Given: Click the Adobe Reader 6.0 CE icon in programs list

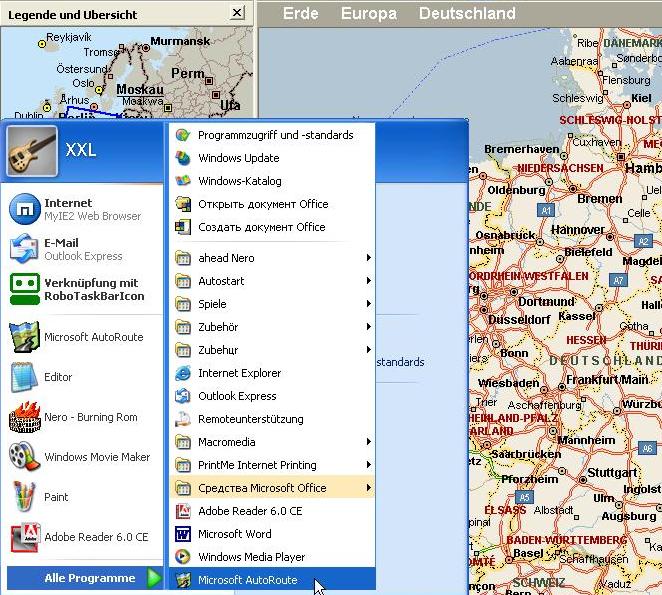Looking at the screenshot, I should click(183, 511).
